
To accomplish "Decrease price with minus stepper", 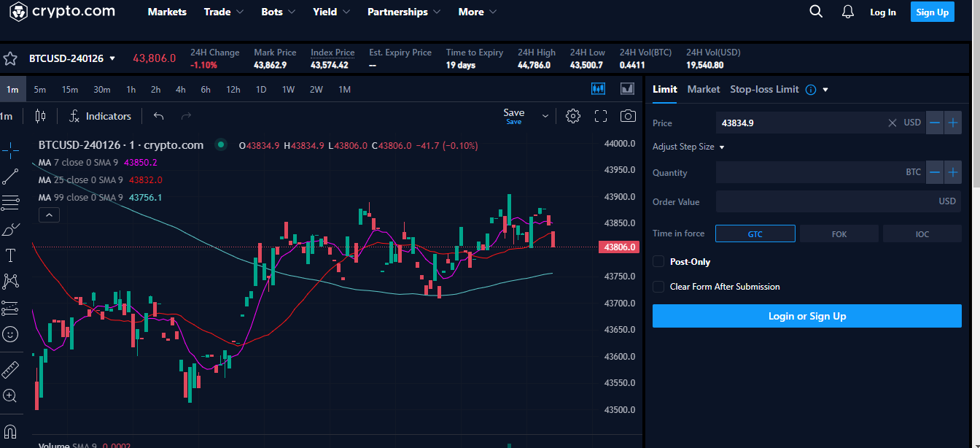I will [935, 123].
